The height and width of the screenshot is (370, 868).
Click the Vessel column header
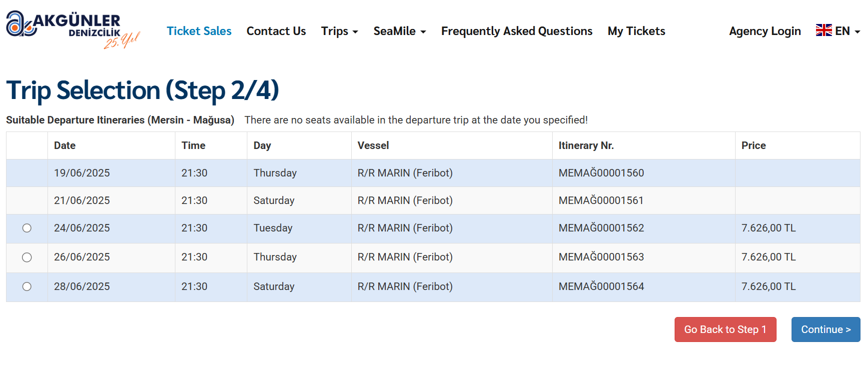(373, 145)
